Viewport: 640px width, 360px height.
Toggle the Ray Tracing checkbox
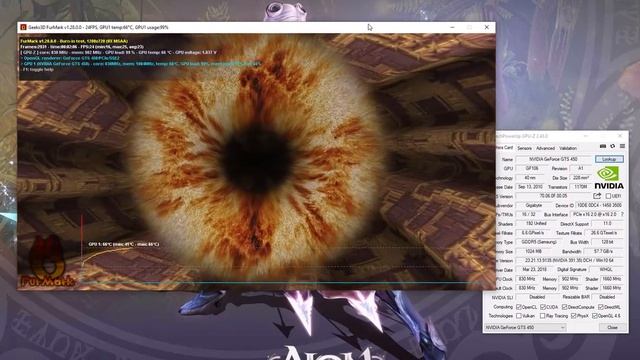[542, 316]
